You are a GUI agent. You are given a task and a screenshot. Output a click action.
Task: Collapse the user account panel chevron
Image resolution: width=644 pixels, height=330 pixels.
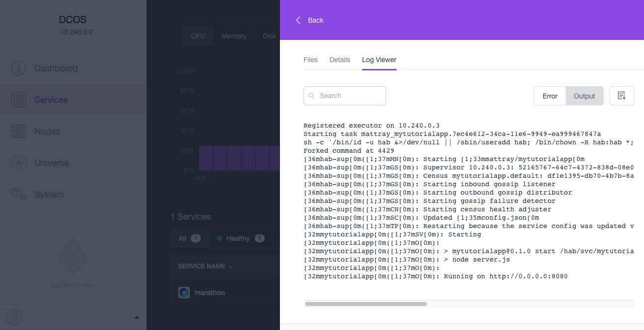[137, 318]
